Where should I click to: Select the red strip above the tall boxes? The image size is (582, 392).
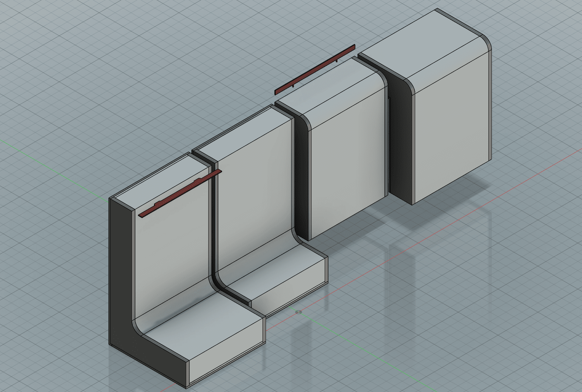click(315, 69)
